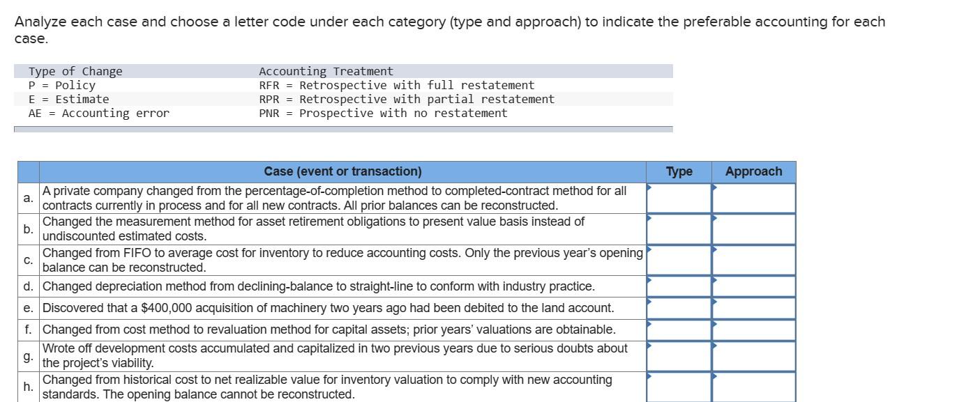980x402 pixels.
Task: Open Approach dropdown for case g
Action: click(x=754, y=355)
